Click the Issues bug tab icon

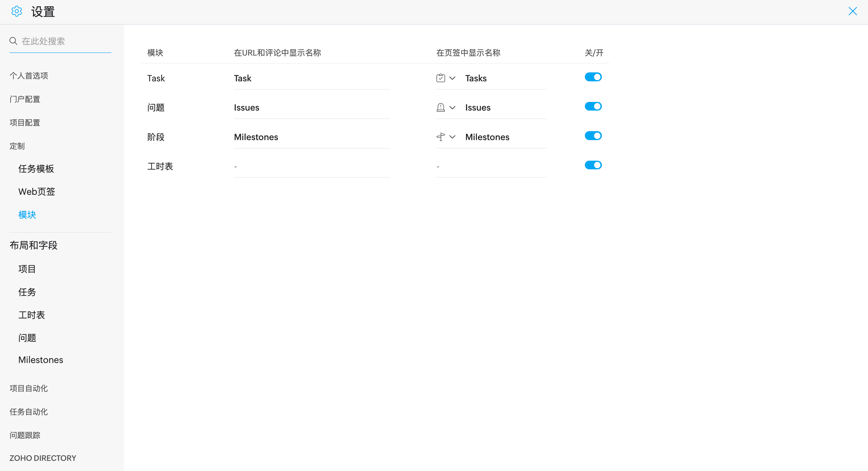[x=441, y=108]
